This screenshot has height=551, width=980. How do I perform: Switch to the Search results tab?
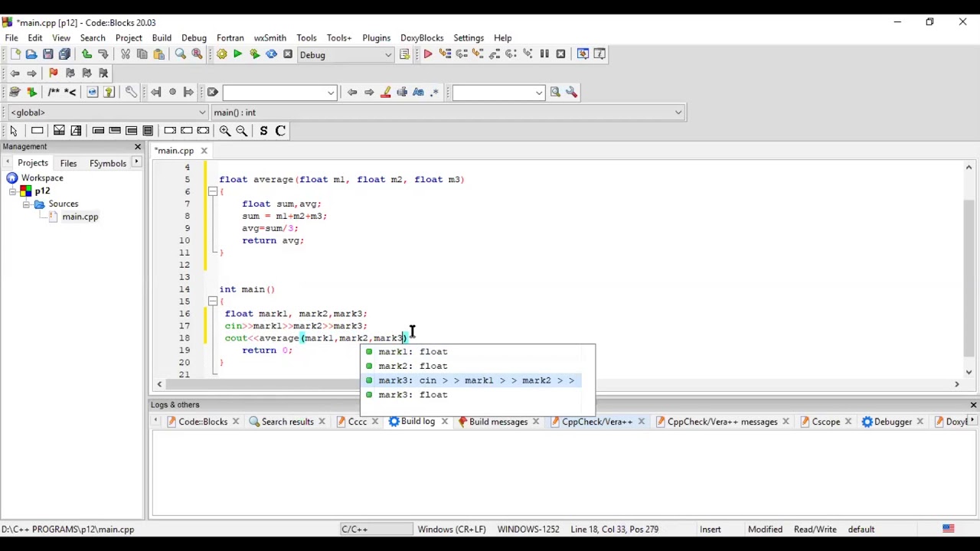click(x=287, y=422)
